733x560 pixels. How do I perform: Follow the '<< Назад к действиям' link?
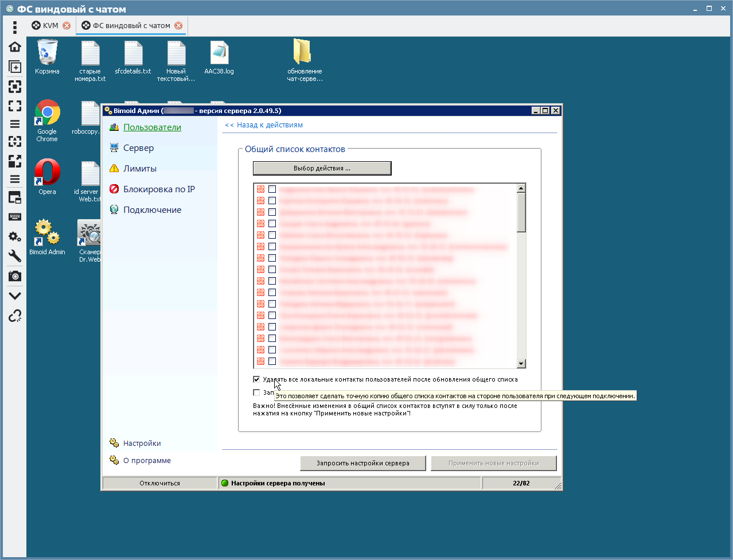point(264,125)
